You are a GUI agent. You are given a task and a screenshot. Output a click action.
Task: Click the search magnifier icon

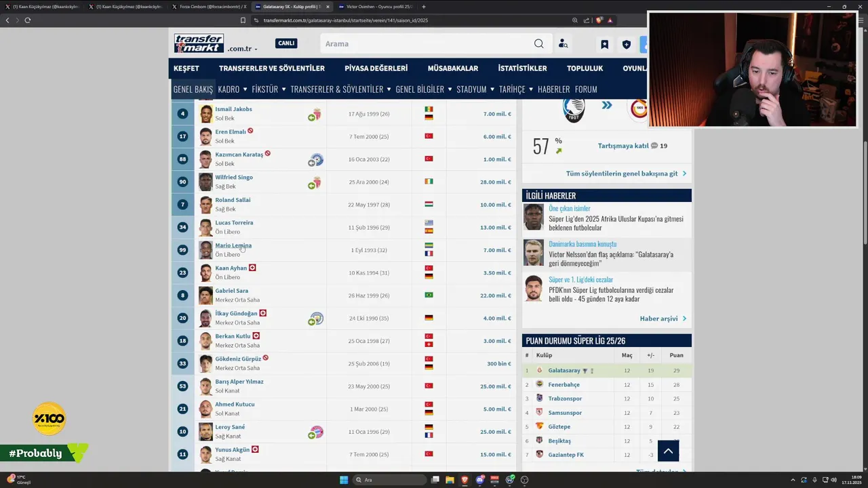pyautogui.click(x=538, y=43)
